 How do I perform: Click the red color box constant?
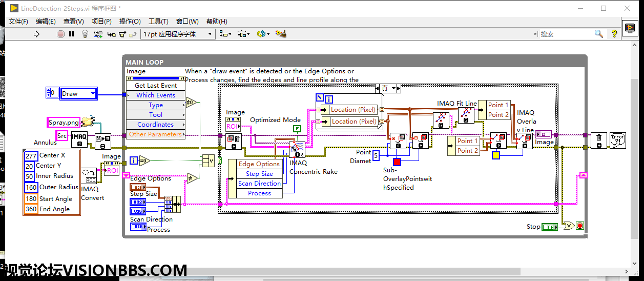click(x=397, y=162)
